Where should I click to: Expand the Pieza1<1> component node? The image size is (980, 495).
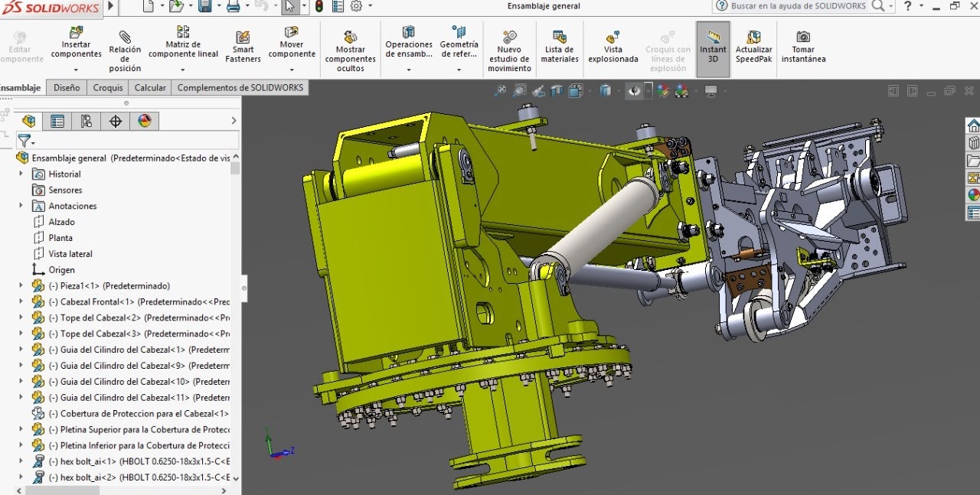point(21,285)
